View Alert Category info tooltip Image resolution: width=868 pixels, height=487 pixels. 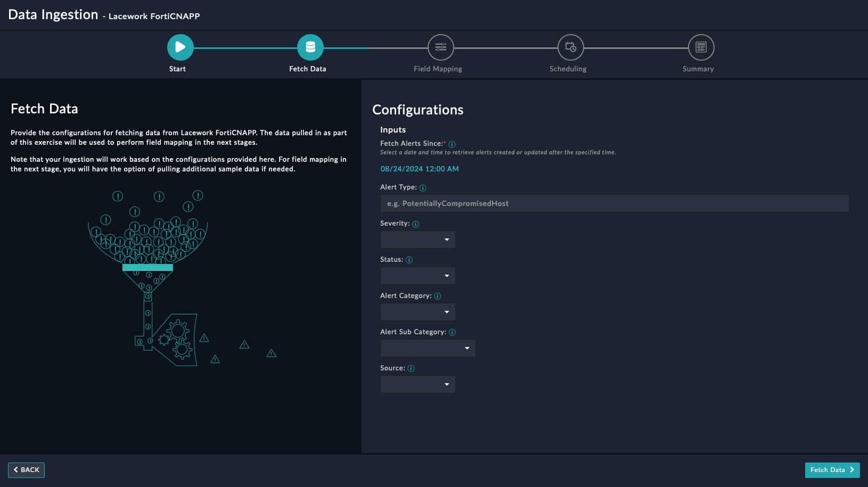[x=438, y=296]
